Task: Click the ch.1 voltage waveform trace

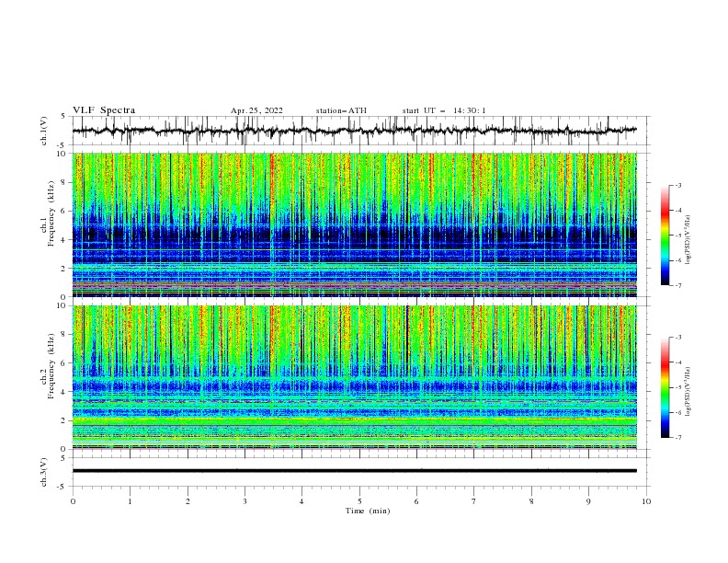Action: (354, 131)
